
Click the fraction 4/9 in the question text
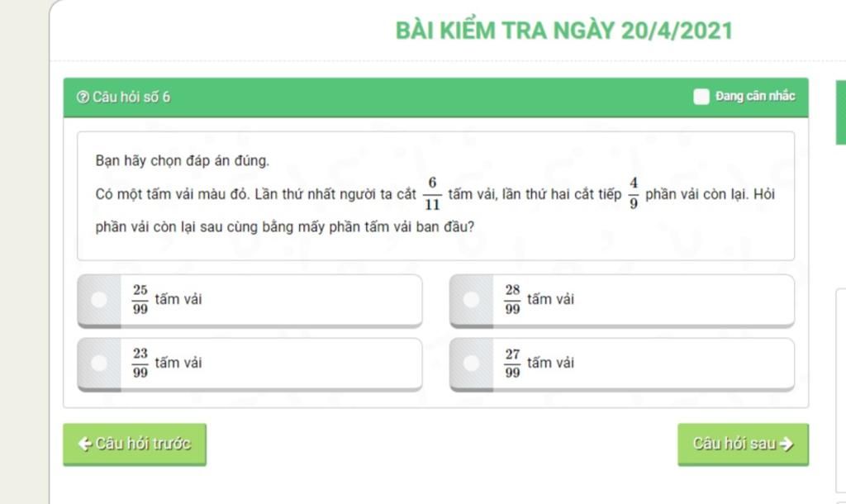point(634,193)
